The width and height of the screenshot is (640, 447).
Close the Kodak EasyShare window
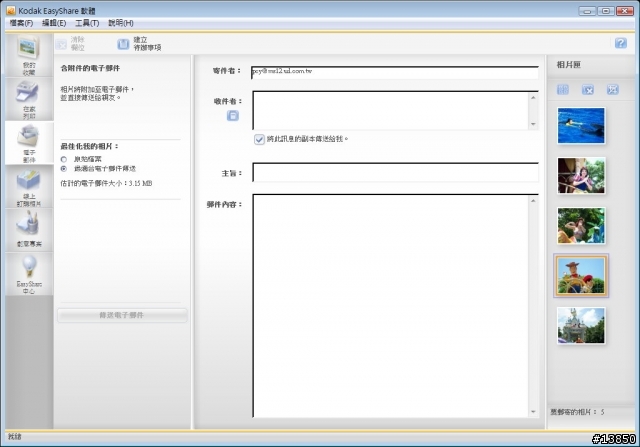point(625,11)
